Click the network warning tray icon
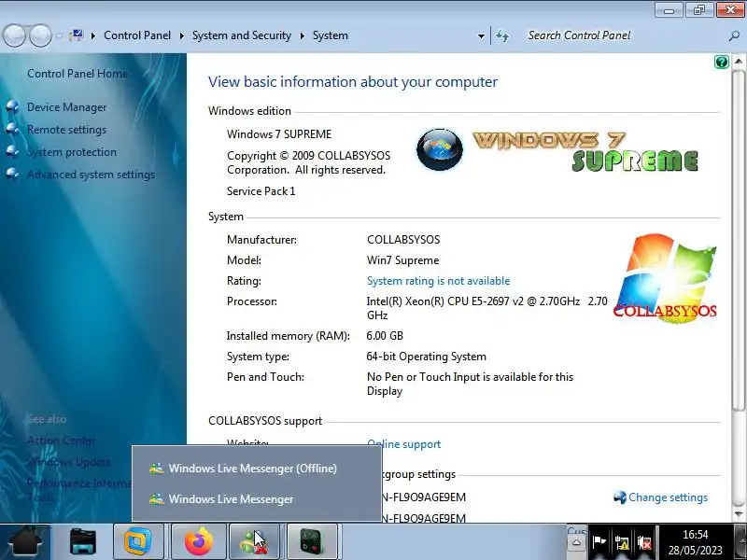The height and width of the screenshot is (560, 747). pyautogui.click(x=622, y=542)
